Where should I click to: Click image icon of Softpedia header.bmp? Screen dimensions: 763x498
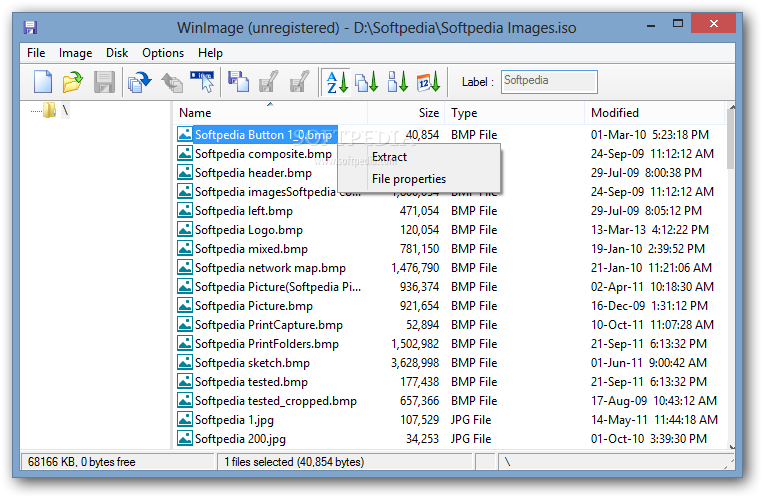[x=184, y=172]
